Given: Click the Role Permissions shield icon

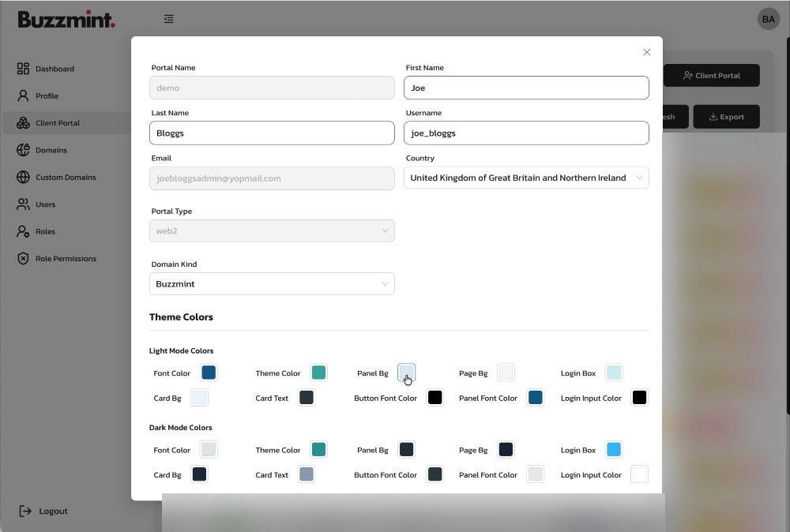Looking at the screenshot, I should click(23, 259).
